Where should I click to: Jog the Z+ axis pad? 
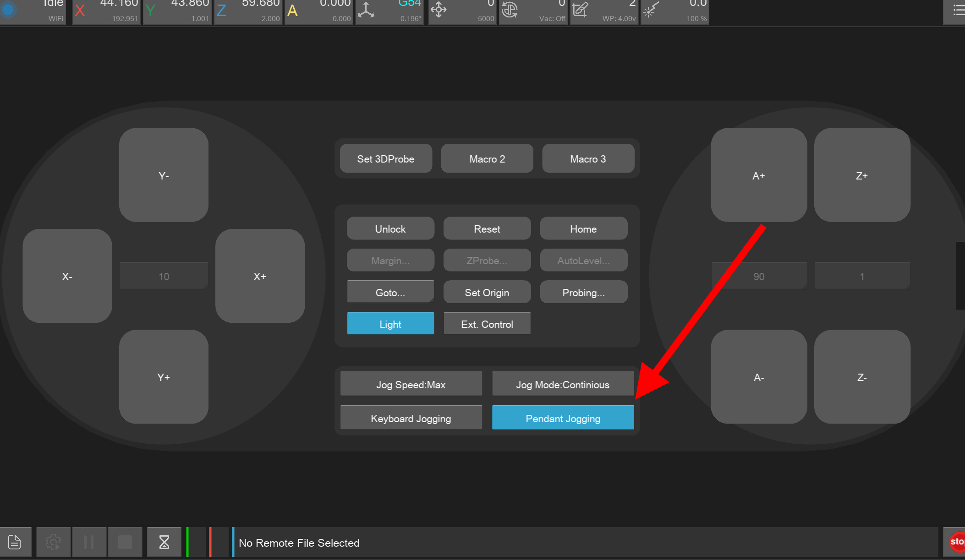pyautogui.click(x=861, y=175)
